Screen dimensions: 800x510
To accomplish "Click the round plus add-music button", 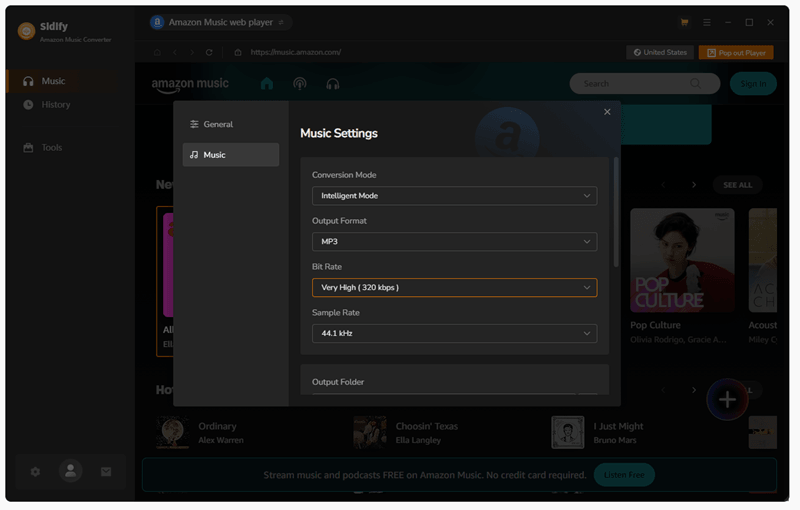I will click(727, 400).
